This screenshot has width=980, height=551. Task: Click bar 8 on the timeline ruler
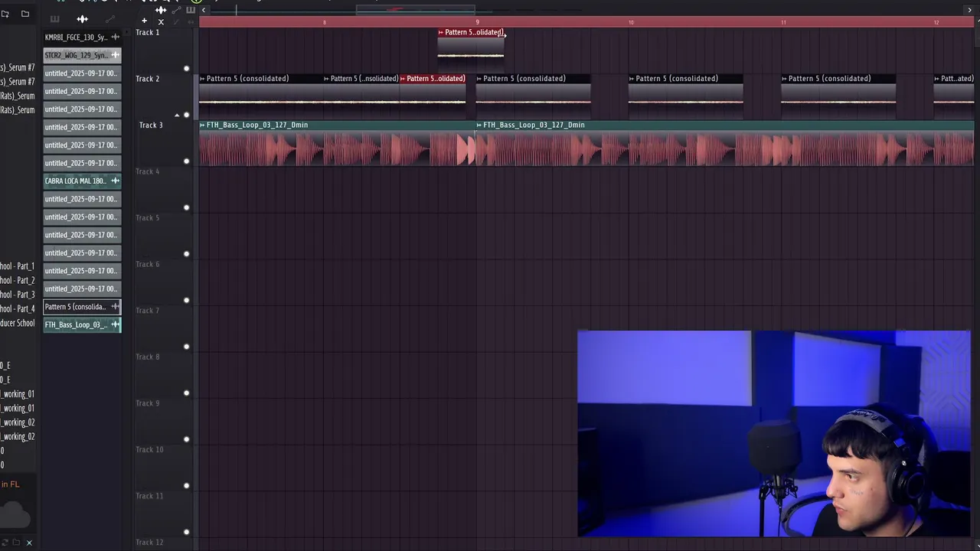pos(324,22)
